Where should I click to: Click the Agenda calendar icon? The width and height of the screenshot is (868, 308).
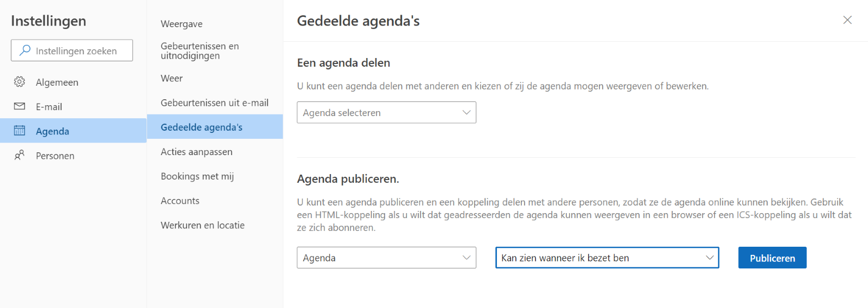point(20,131)
